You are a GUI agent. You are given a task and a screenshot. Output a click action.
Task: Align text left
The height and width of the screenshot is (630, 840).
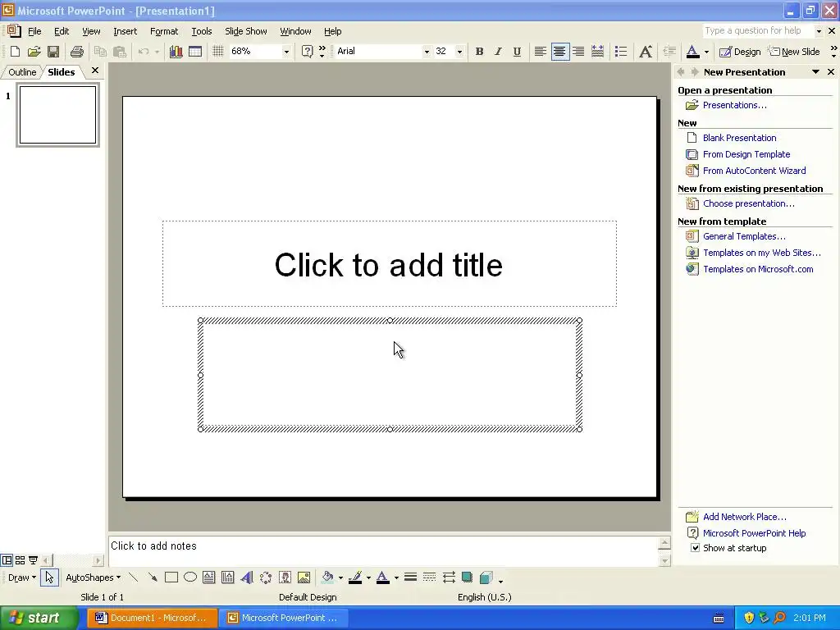540,52
